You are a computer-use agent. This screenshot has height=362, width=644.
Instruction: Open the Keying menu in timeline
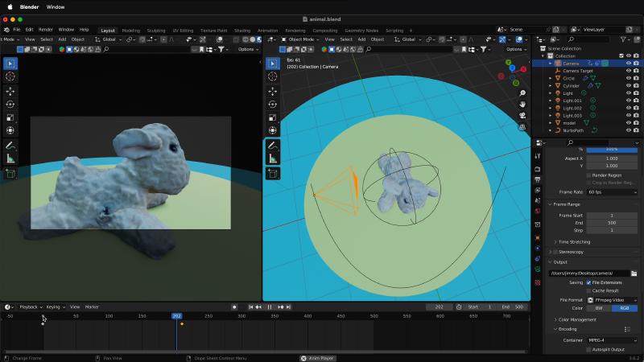pyautogui.click(x=55, y=307)
